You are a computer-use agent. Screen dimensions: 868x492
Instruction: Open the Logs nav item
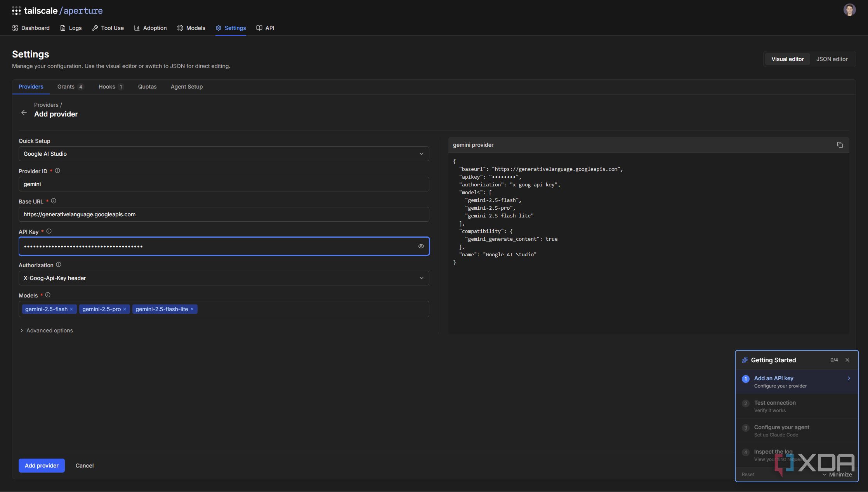[71, 28]
